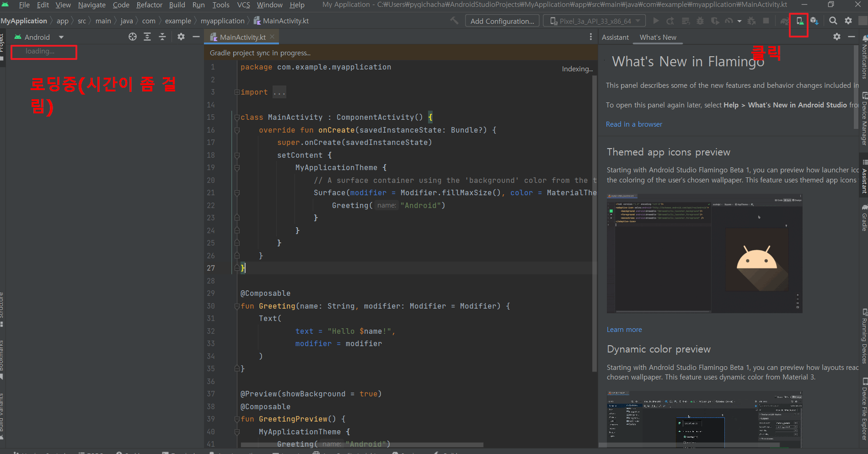Image resolution: width=868 pixels, height=454 pixels.
Task: Click the Search Everywhere magnifier icon
Action: pyautogui.click(x=833, y=21)
